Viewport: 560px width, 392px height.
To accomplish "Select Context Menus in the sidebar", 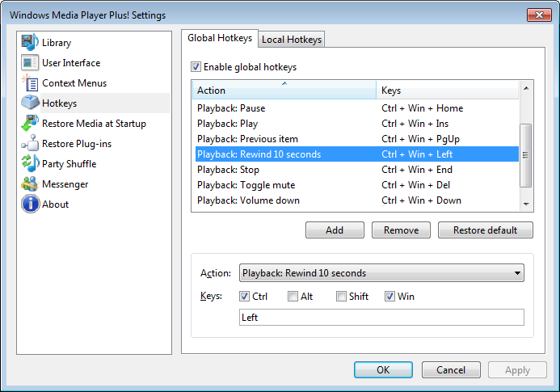I will click(74, 83).
